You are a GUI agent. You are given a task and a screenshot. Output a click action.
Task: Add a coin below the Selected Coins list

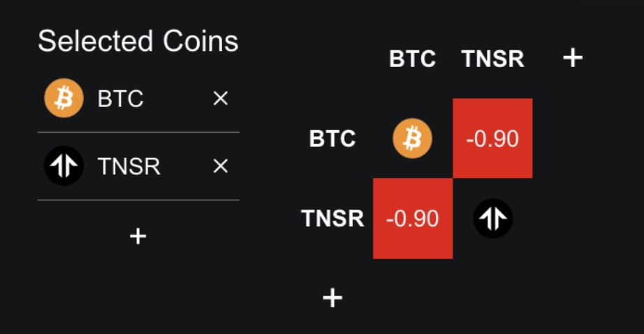pyautogui.click(x=138, y=236)
